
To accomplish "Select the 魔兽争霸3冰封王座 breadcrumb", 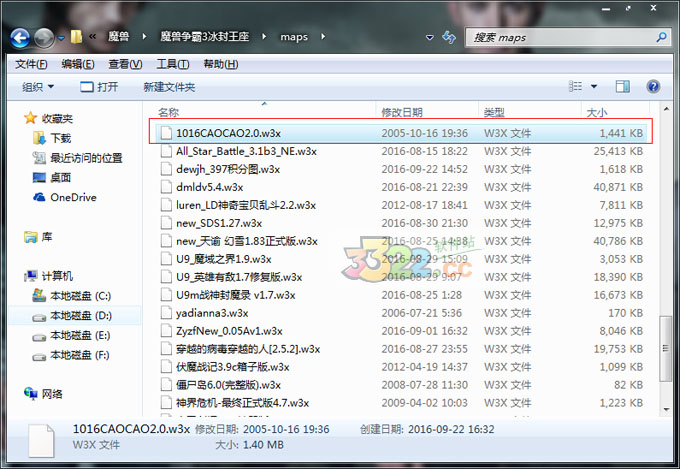I will click(x=205, y=36).
